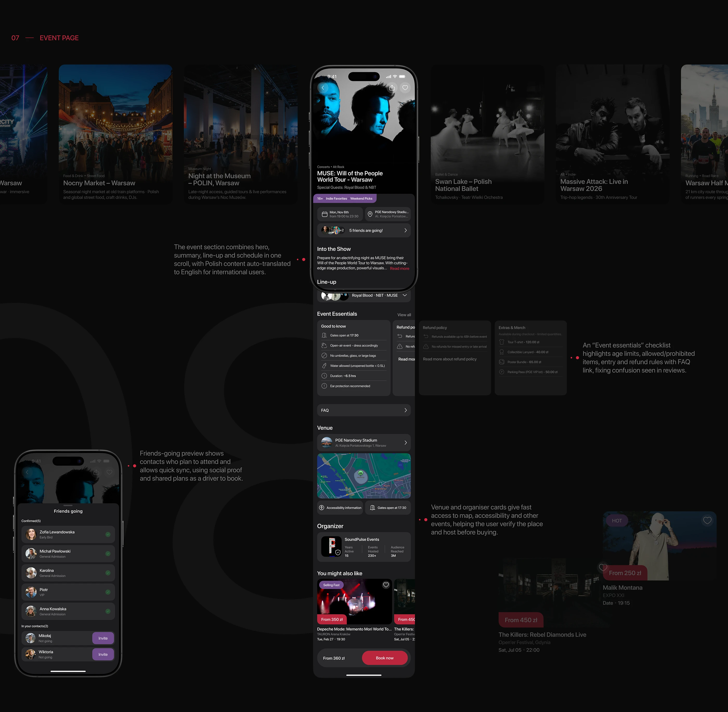
Task: Click the share icon on the event hero
Action: pyautogui.click(x=392, y=88)
